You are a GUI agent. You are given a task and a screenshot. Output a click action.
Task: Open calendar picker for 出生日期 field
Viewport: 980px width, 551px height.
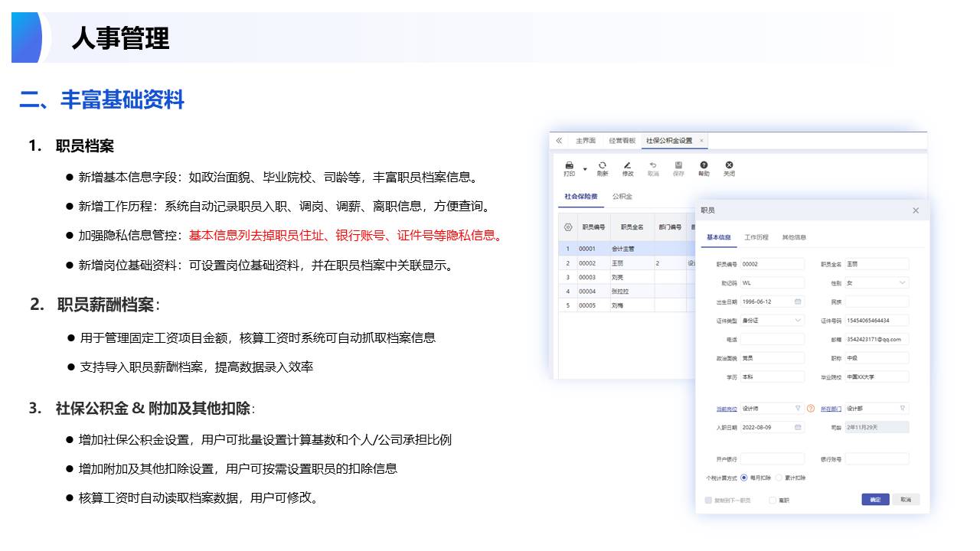click(798, 302)
